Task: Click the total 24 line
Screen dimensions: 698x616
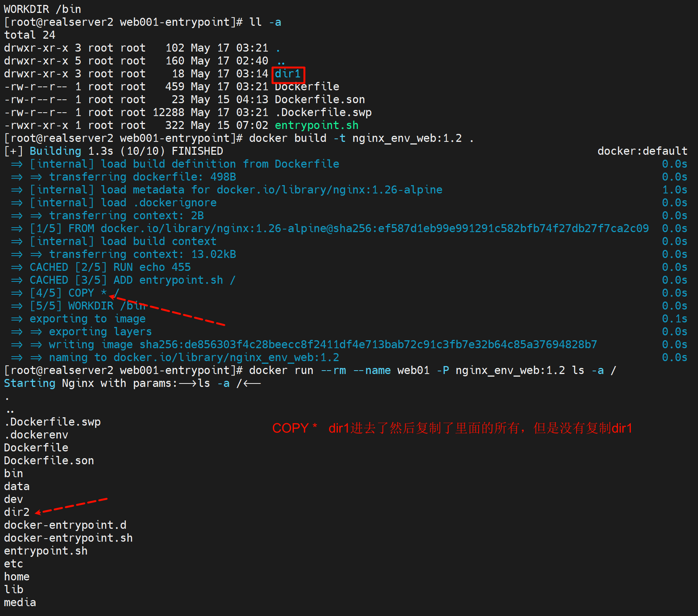Action: pos(30,35)
